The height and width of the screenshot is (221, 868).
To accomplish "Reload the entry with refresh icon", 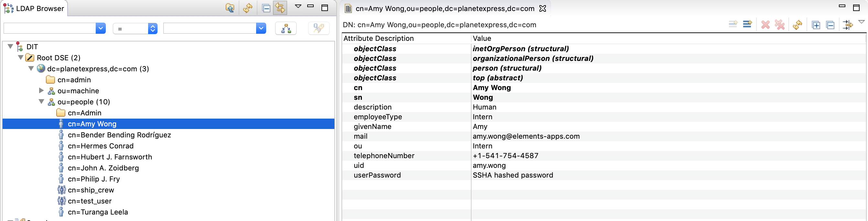I will pos(797,25).
